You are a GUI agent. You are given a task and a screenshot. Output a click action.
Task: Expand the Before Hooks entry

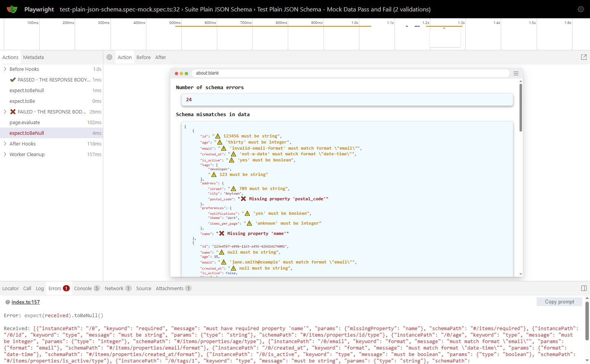pyautogui.click(x=5, y=69)
